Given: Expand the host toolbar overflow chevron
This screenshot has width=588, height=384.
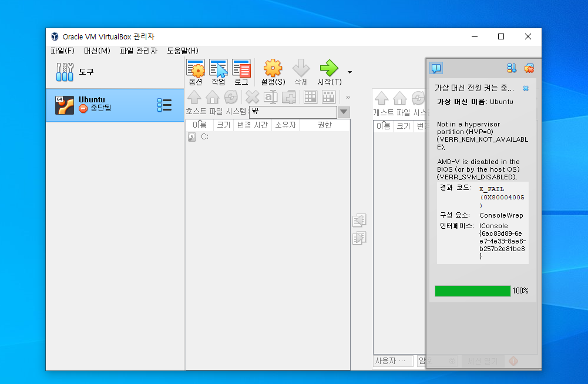Looking at the screenshot, I should click(348, 97).
